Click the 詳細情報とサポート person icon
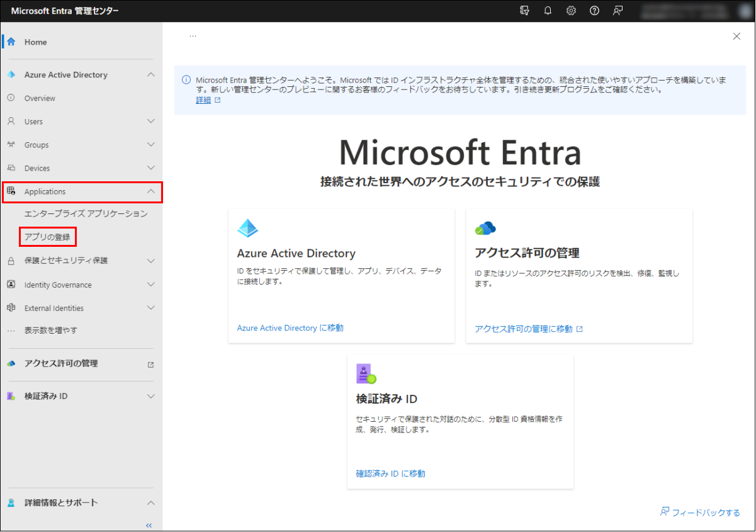Image resolution: width=756 pixels, height=532 pixels. 11,503
